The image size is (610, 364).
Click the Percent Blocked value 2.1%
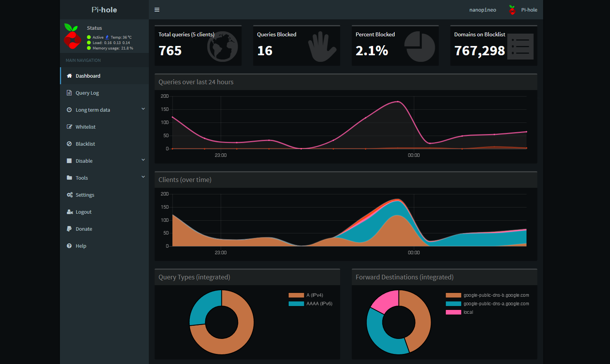click(x=372, y=51)
